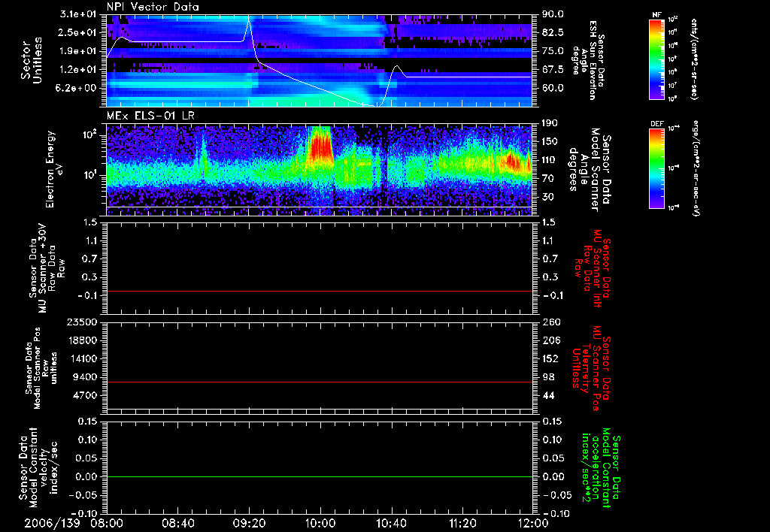The image size is (770, 532).
Task: Click the white sun elevation curve peak
Action: point(249,19)
